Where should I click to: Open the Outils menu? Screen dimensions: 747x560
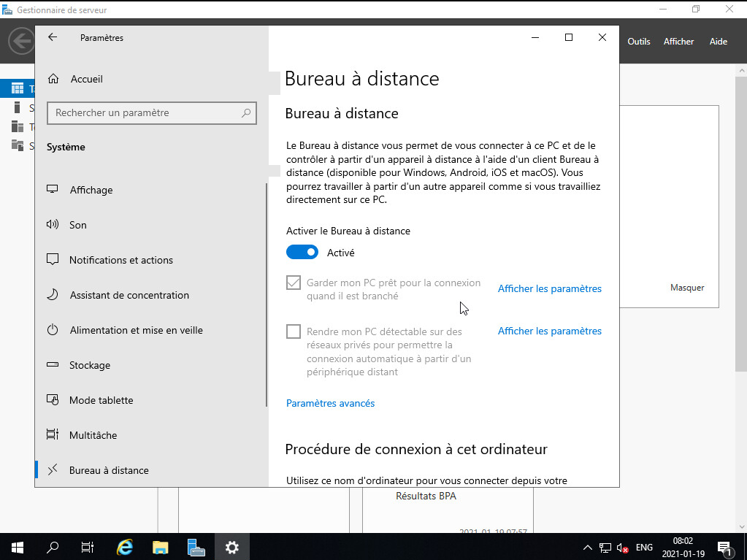638,42
